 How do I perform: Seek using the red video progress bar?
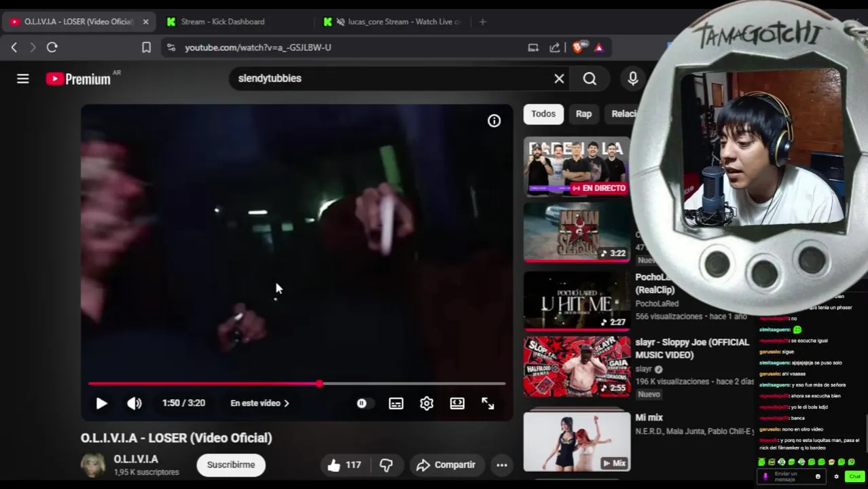297,384
